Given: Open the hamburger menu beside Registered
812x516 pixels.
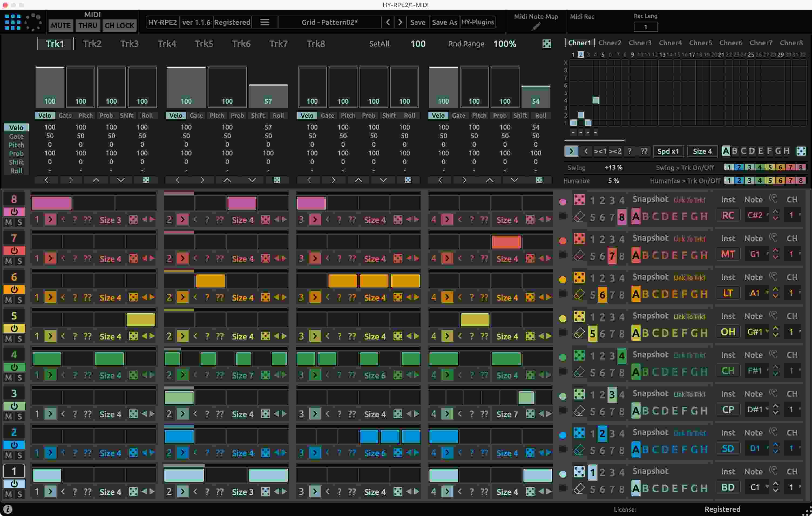Looking at the screenshot, I should coord(264,22).
